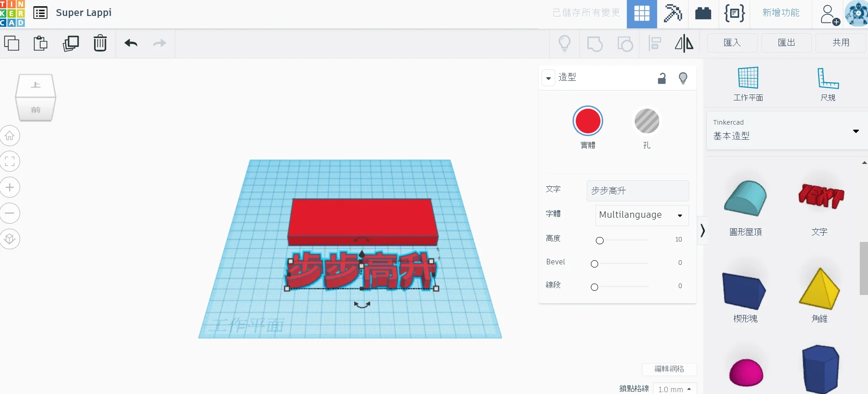
Task: Select the 尺規 ruler tool
Action: coord(828,84)
